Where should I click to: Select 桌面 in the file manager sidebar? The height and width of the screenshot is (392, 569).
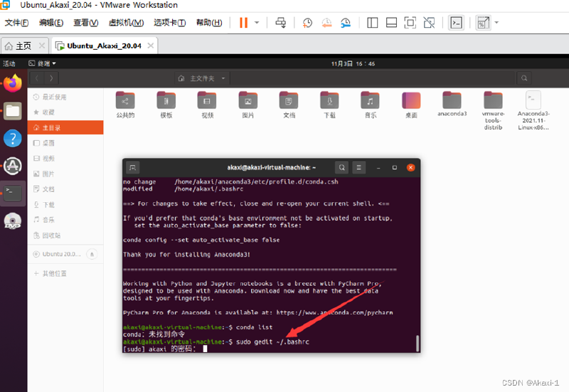tap(65, 143)
